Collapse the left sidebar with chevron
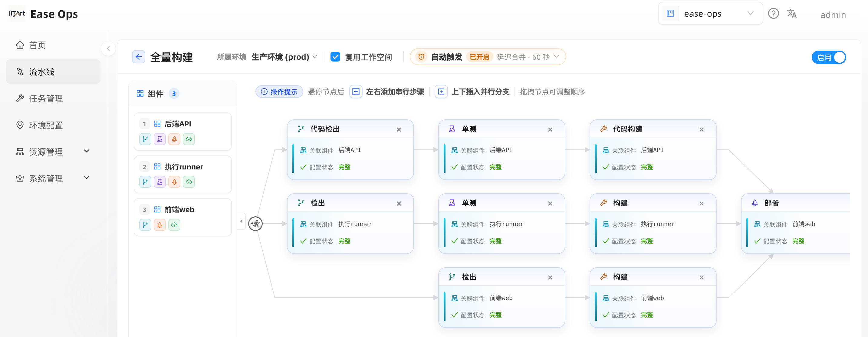868x337 pixels. [x=108, y=48]
